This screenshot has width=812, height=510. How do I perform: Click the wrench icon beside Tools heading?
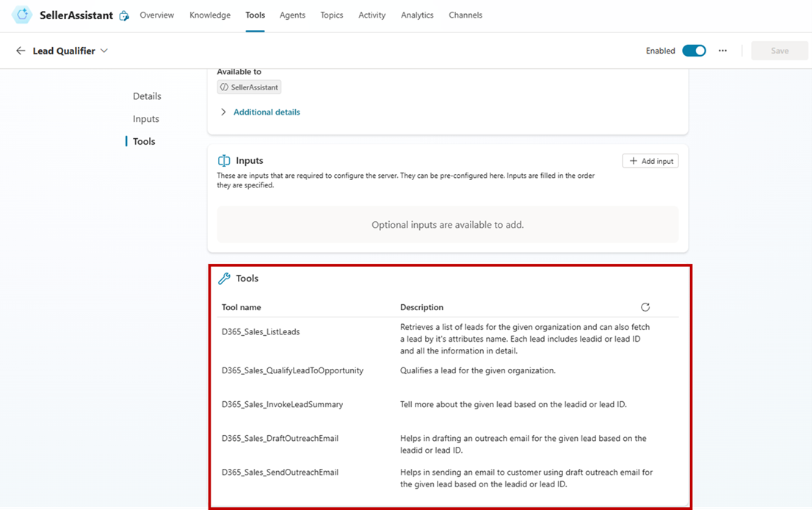pyautogui.click(x=225, y=279)
